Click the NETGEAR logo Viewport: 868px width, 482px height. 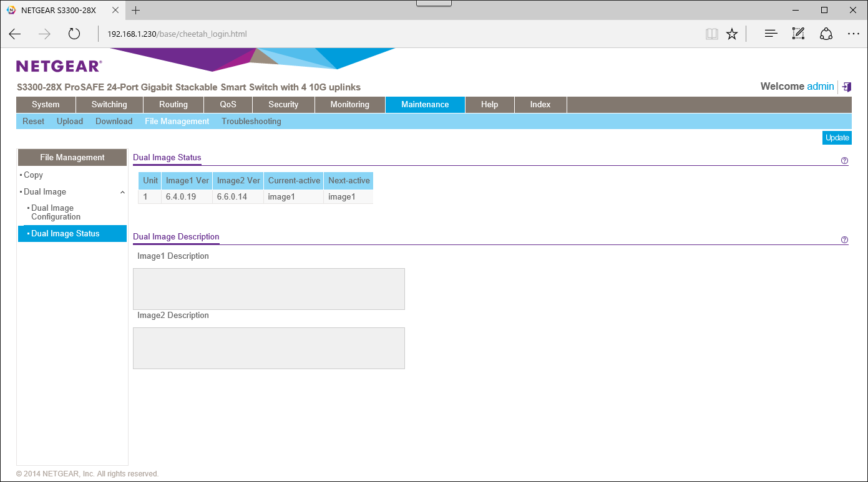59,66
